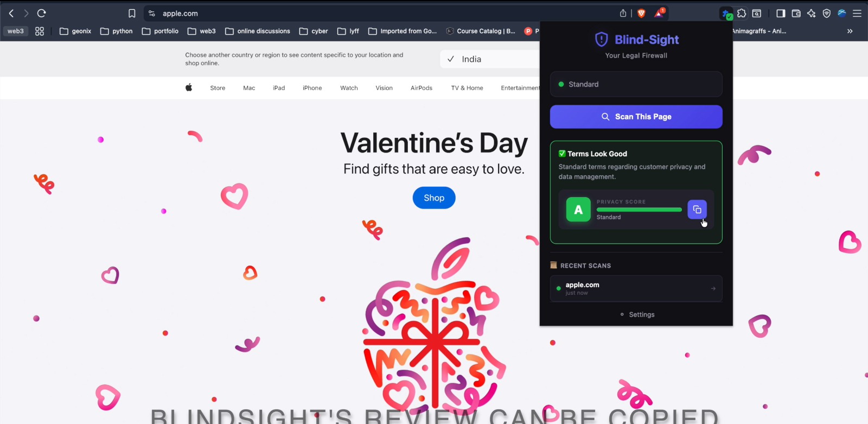Open the browser hamburger main menu

(857, 14)
